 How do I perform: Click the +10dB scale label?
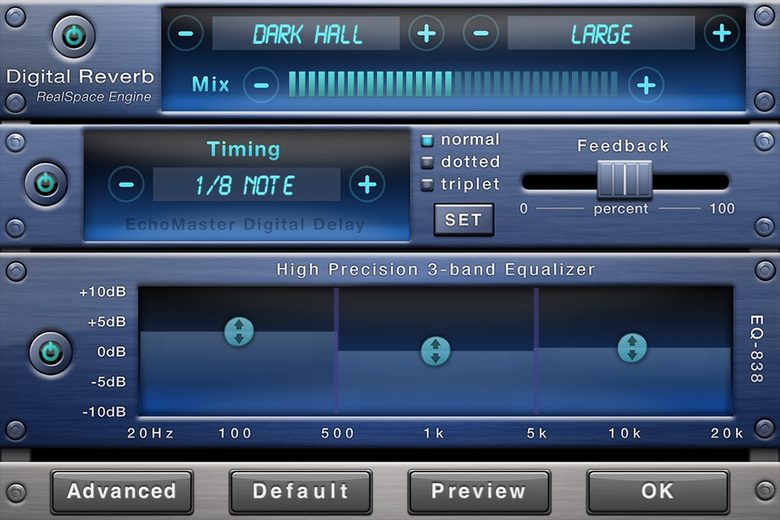coord(102,292)
